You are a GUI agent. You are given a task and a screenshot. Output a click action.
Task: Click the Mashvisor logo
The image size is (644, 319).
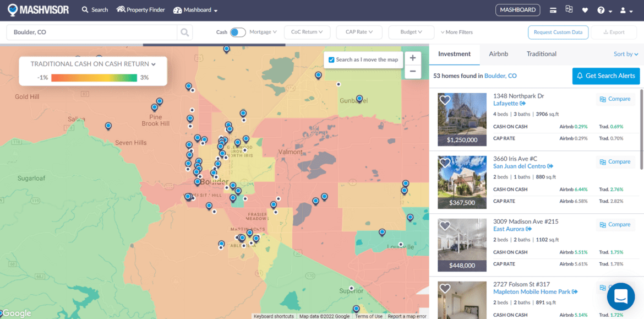point(37,9)
